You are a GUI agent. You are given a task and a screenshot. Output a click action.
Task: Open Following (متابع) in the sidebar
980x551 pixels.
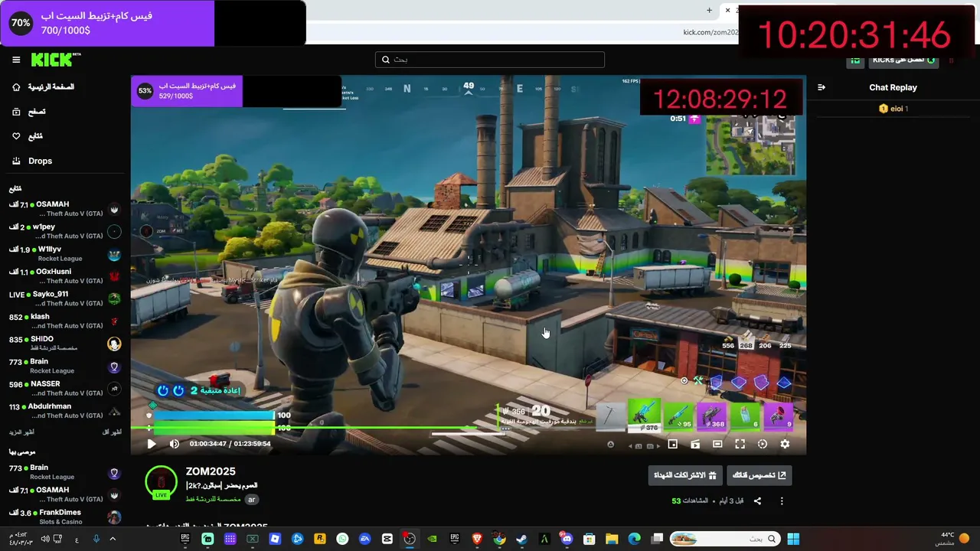28,136
